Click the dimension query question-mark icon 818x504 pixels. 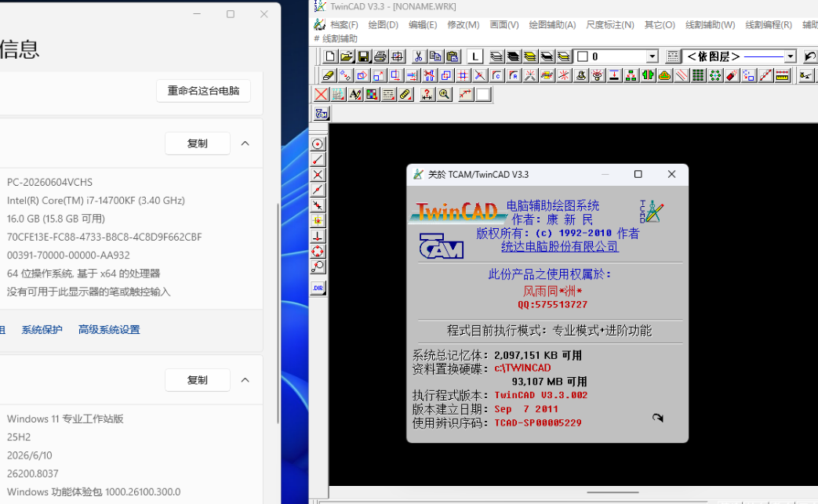pos(427,94)
